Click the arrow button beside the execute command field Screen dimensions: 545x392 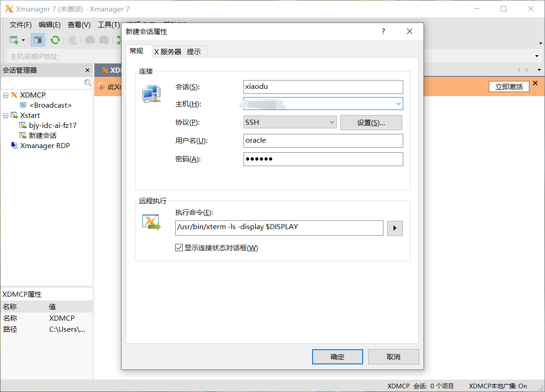(395, 228)
